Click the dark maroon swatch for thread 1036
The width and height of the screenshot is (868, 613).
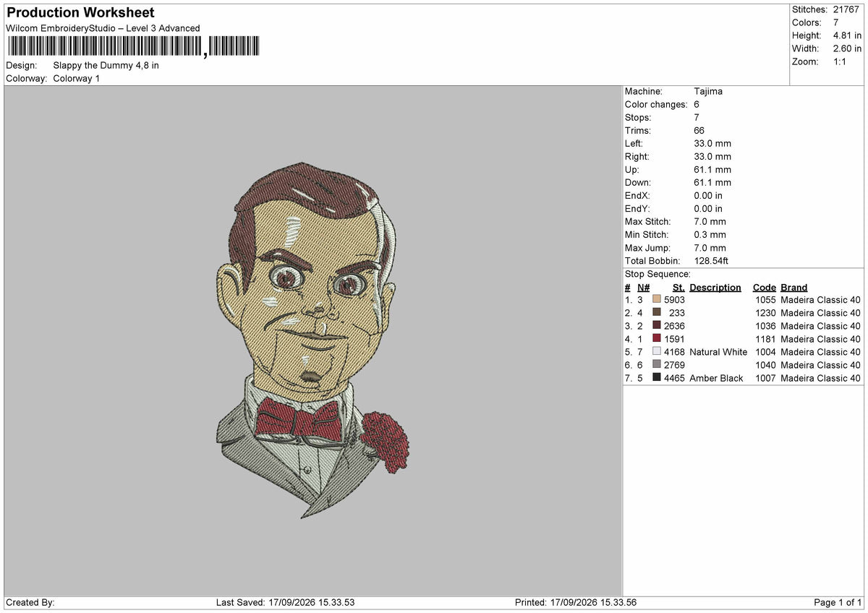click(x=657, y=325)
